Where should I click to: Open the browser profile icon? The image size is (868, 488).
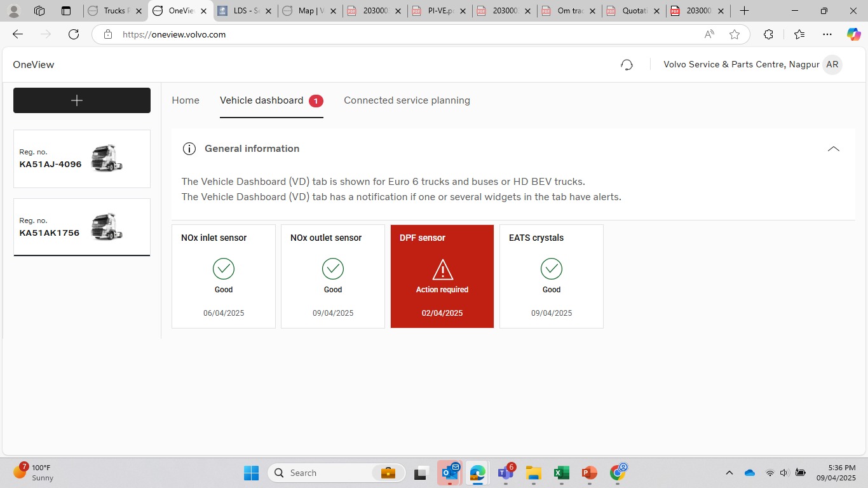[13, 11]
